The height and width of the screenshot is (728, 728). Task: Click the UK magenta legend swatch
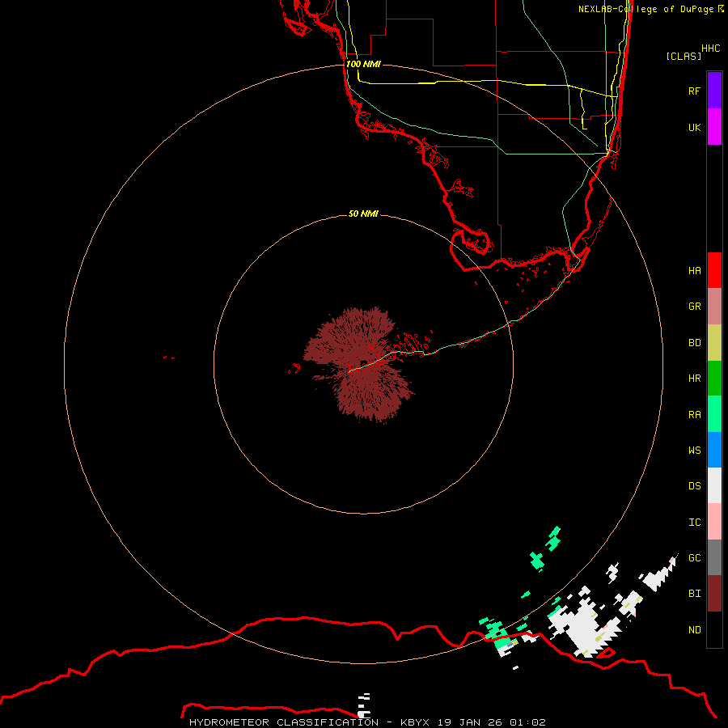[x=714, y=127]
